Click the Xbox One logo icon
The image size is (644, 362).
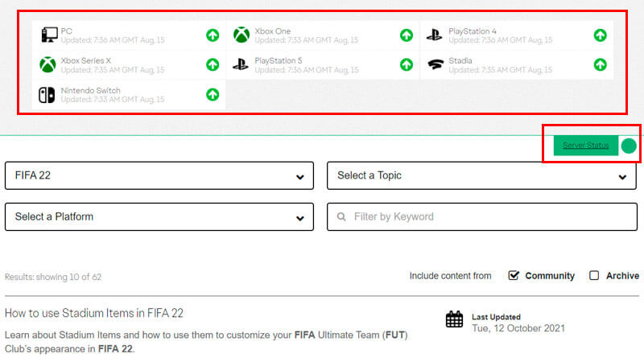242,35
